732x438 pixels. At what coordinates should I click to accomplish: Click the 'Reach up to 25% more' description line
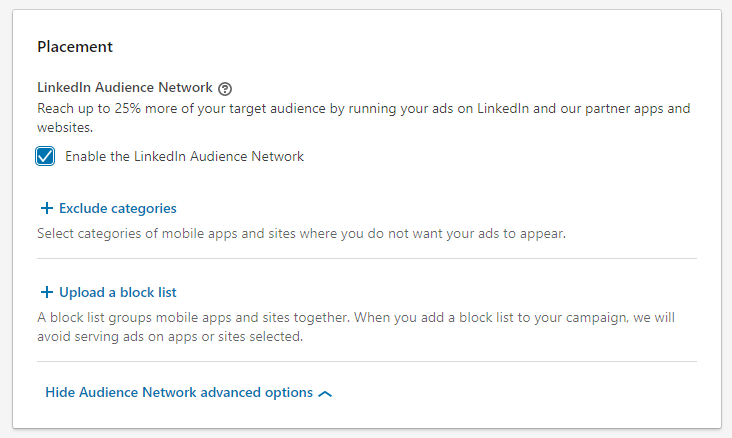pyautogui.click(x=364, y=108)
